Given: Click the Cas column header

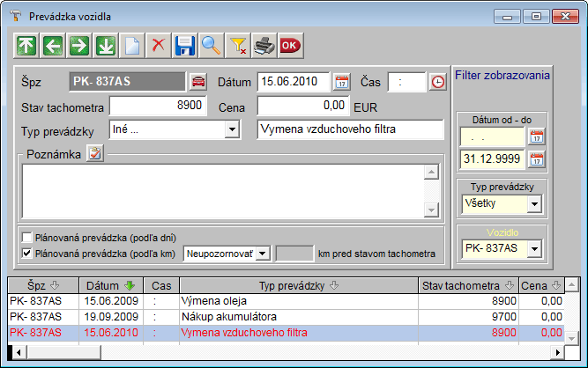Looking at the screenshot, I should tap(161, 285).
